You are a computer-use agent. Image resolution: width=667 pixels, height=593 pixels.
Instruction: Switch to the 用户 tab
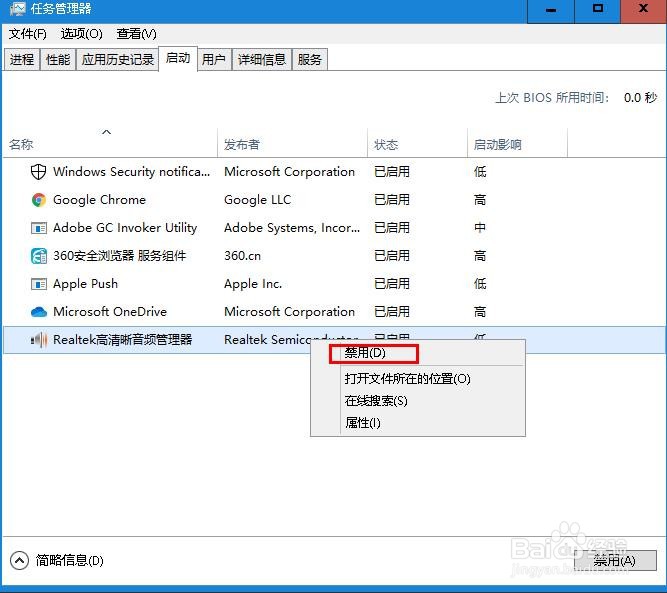[214, 60]
